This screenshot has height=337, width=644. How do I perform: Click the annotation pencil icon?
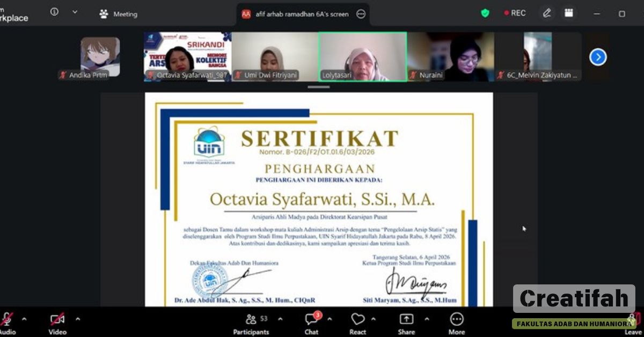point(546,12)
